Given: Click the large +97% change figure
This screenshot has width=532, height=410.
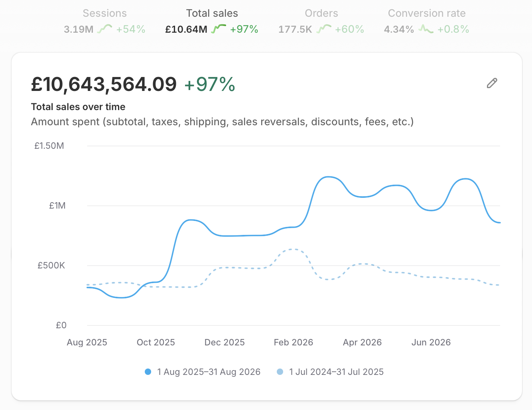Looking at the screenshot, I should tap(210, 84).
